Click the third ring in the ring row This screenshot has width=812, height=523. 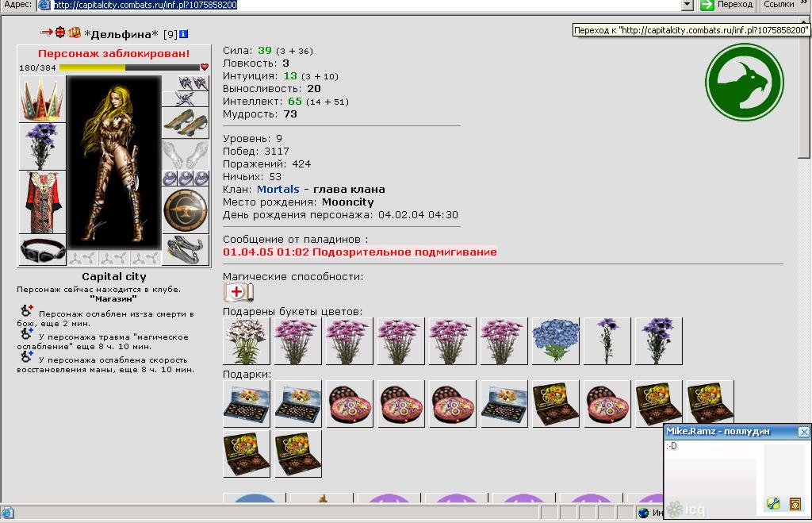(x=201, y=179)
